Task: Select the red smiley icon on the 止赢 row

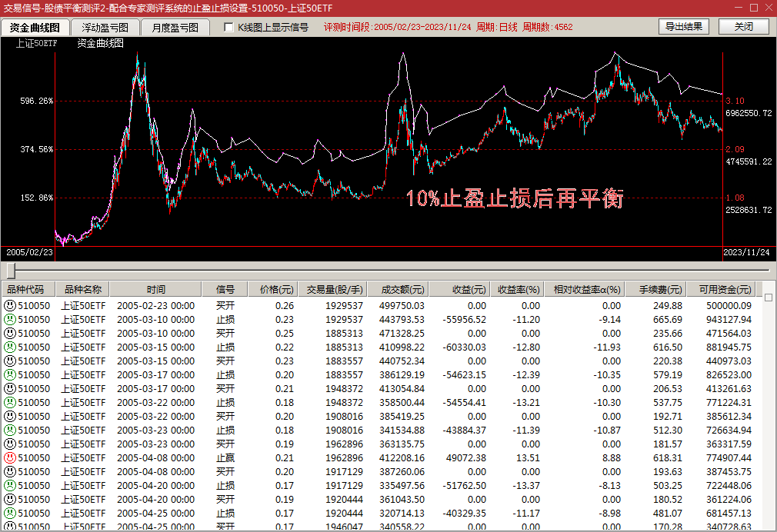Action: pyautogui.click(x=10, y=458)
